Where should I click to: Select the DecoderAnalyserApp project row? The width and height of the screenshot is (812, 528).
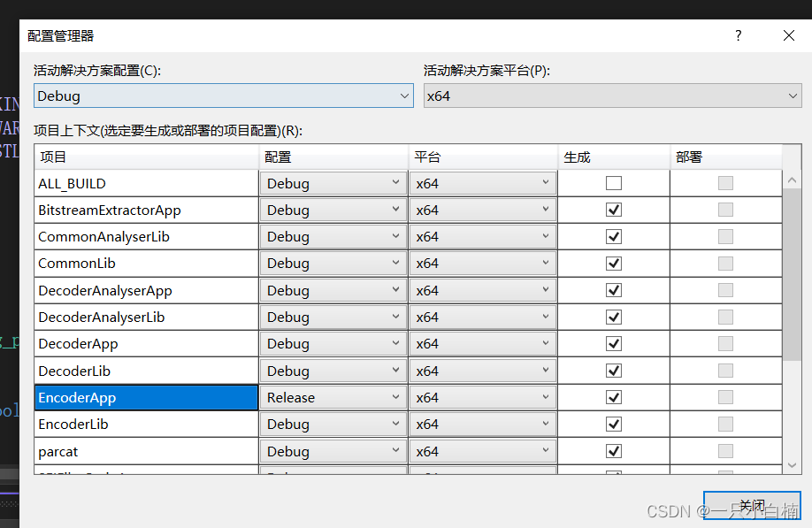click(x=147, y=290)
